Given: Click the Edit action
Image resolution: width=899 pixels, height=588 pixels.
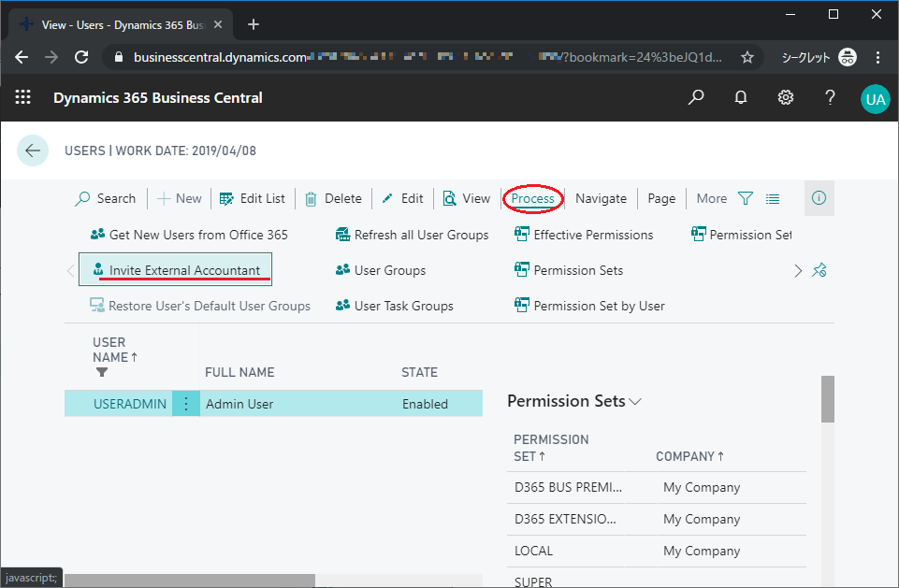Looking at the screenshot, I should point(403,198).
